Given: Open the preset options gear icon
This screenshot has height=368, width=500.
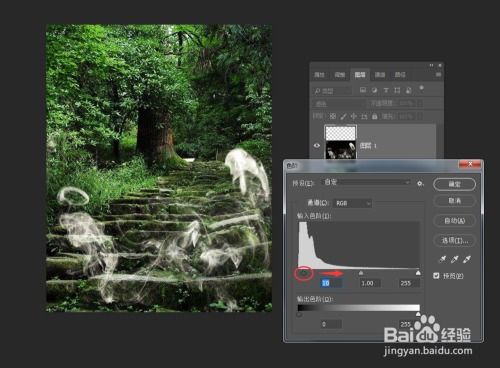Looking at the screenshot, I should click(x=420, y=183).
